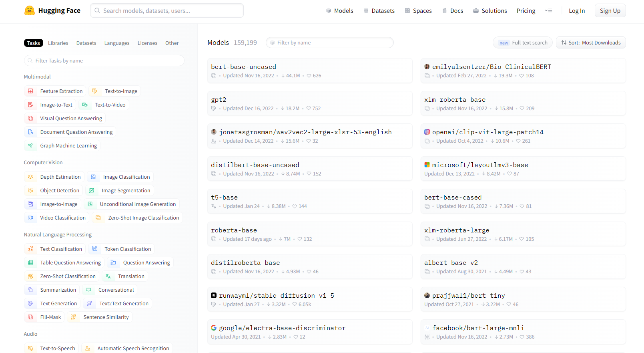Click the Feature Extraction task icon
This screenshot has height=353, width=644.
[x=30, y=91]
